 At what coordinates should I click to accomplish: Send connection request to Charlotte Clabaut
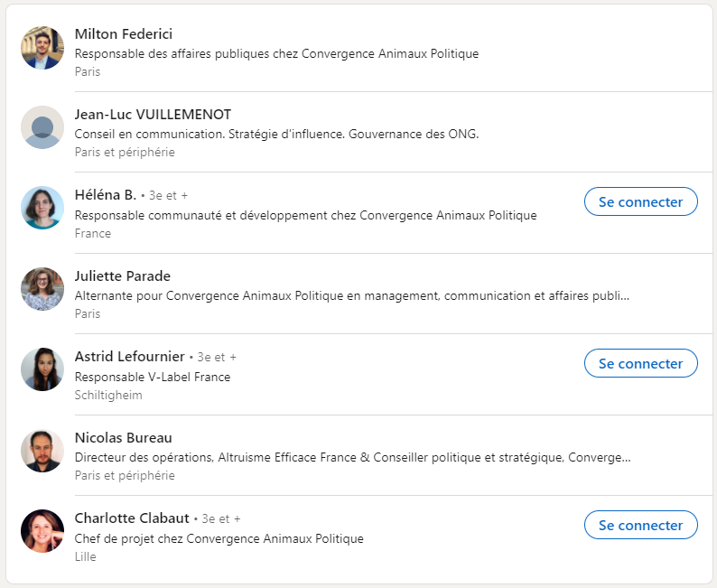tap(640, 526)
